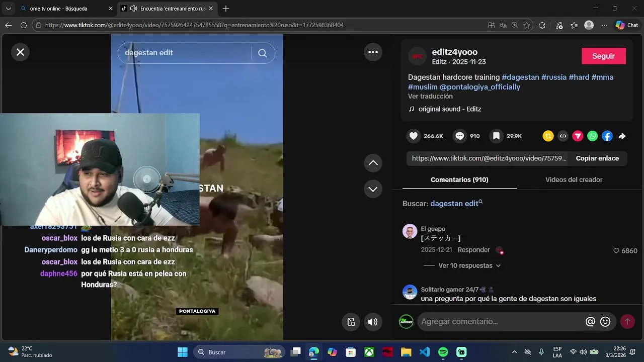Open the emoji picker in comment box

click(x=605, y=321)
